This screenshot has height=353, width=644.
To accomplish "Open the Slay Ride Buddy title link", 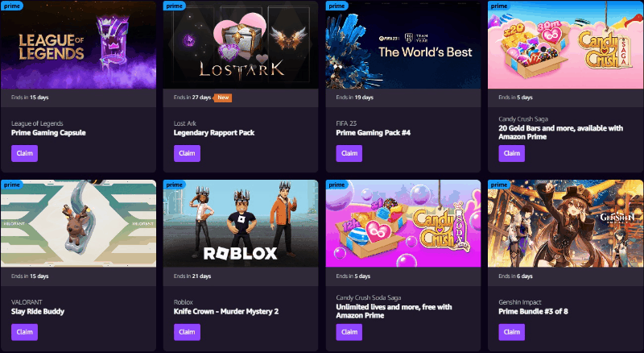I will click(x=38, y=311).
